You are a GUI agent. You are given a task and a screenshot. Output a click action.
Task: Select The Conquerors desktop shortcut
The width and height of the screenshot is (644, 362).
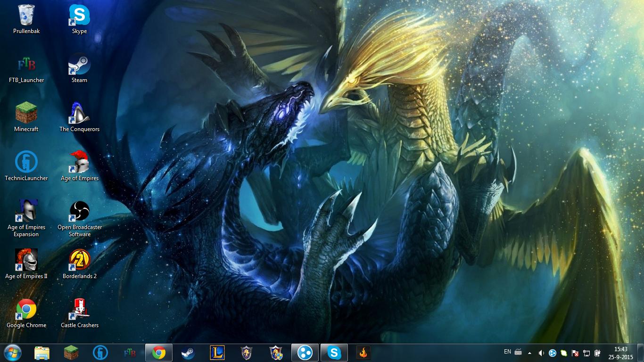pos(79,117)
